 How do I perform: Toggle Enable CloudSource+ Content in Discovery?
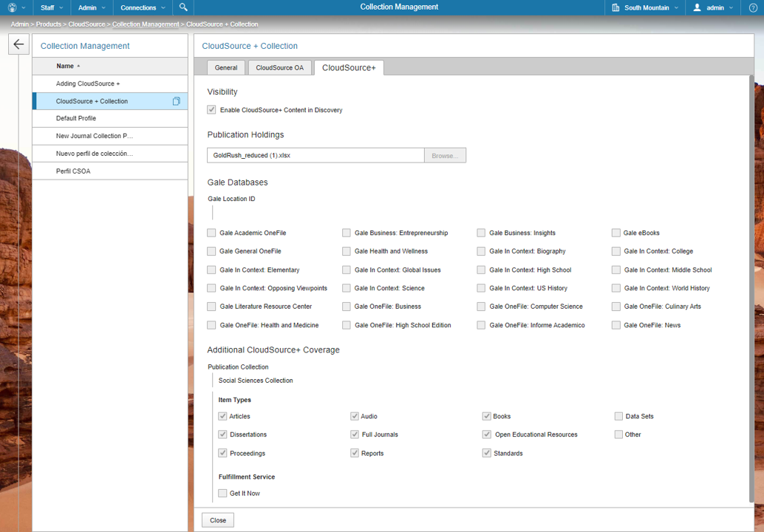coord(211,109)
